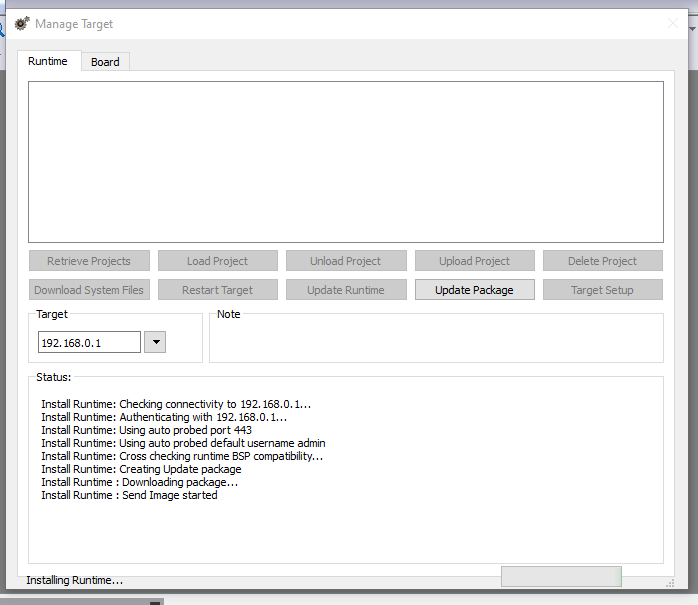
Task: Click the Update Runtime button
Action: point(345,290)
